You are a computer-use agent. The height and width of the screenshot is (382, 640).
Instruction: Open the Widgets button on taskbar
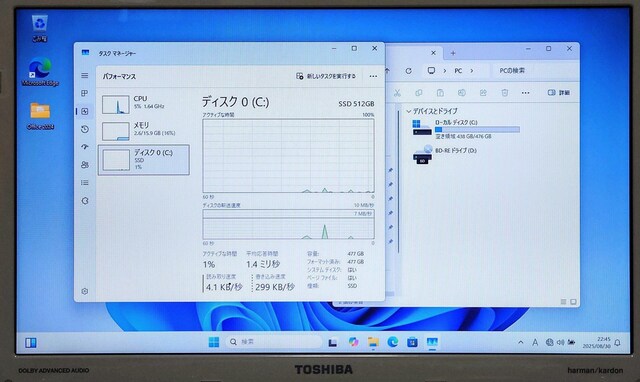[x=31, y=342]
